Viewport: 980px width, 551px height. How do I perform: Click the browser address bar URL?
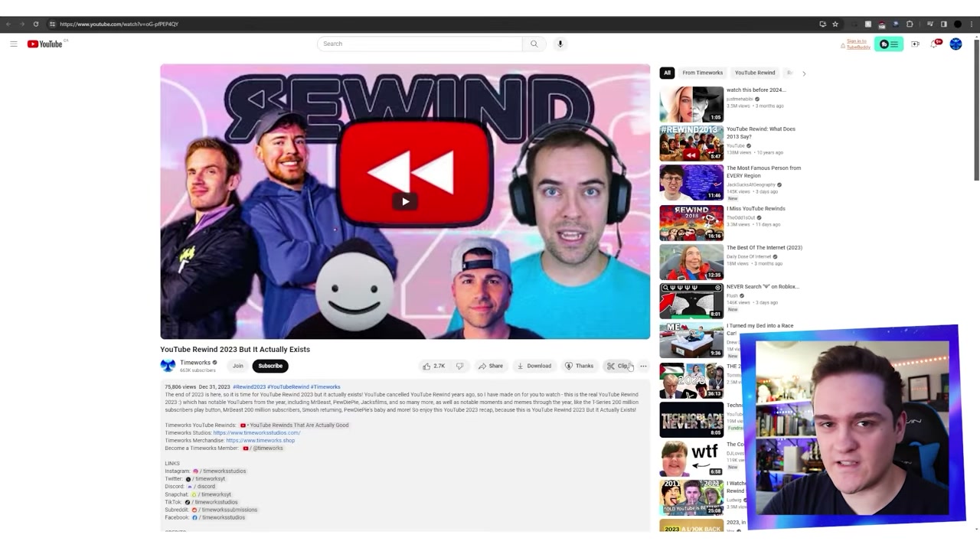pyautogui.click(x=119, y=24)
